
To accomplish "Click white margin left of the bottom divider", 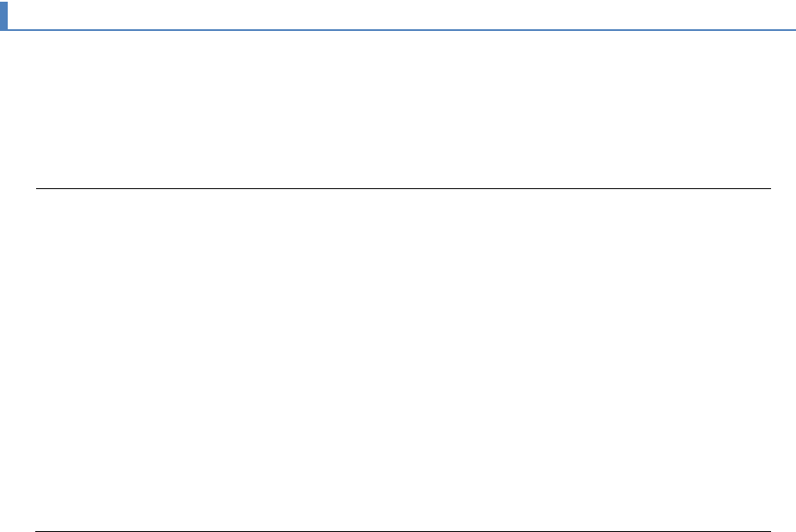I will [17, 529].
